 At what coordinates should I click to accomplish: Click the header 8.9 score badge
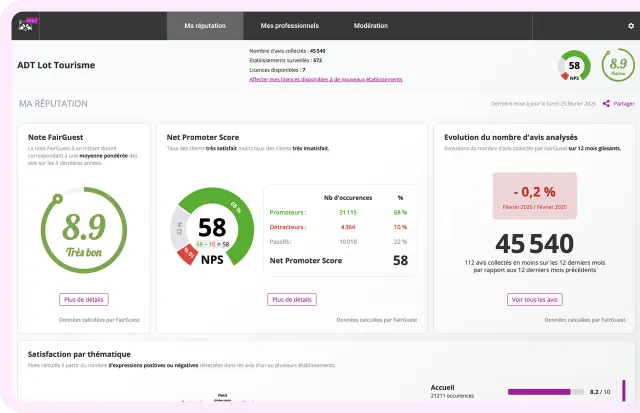[618, 65]
